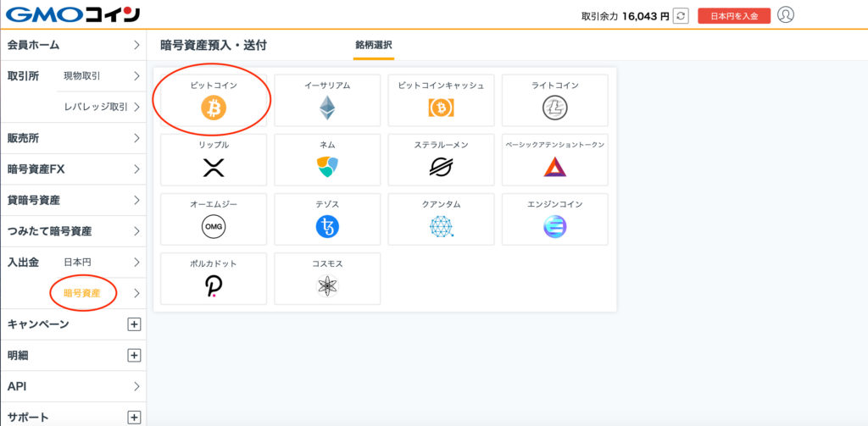Click the 日本円を入金 button
This screenshot has width=868, height=426.
(734, 16)
